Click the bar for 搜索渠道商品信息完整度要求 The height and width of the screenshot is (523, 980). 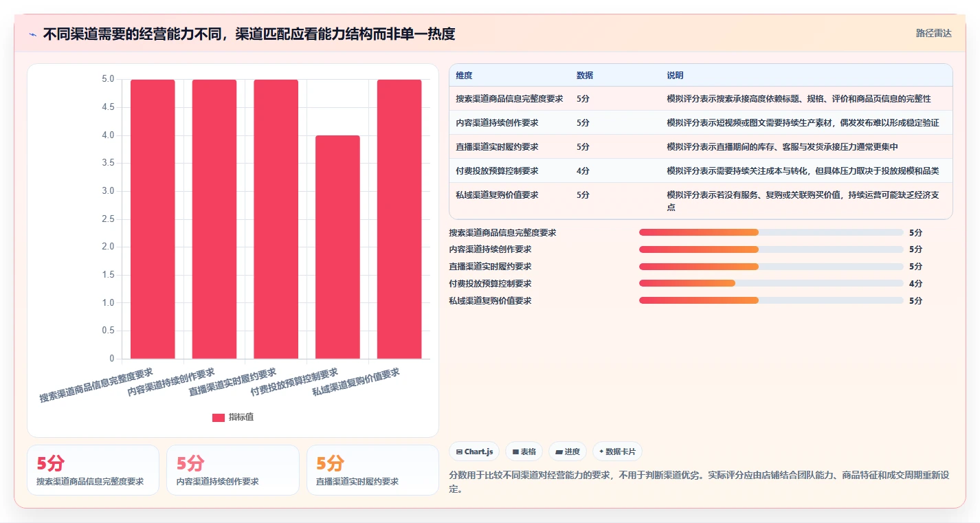(x=153, y=219)
